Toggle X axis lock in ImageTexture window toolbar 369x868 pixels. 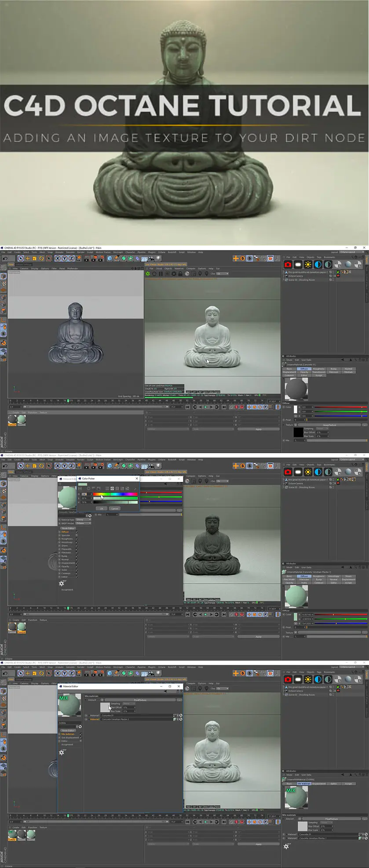[x=58, y=258]
